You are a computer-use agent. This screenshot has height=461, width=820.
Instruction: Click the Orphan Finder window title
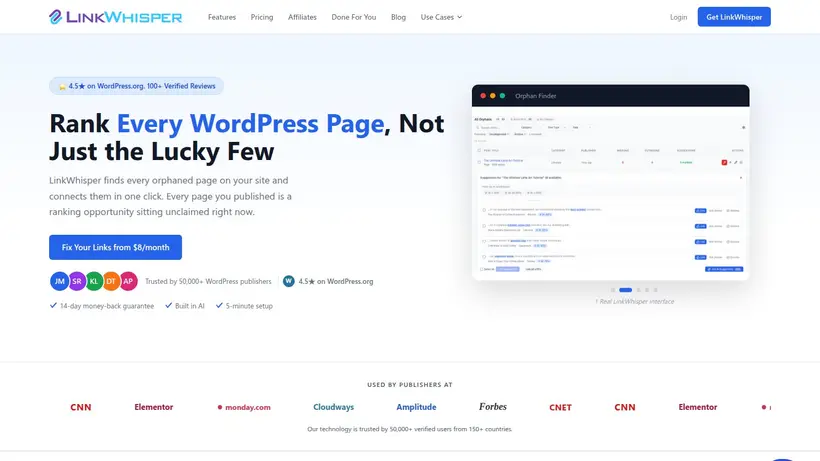pos(536,96)
